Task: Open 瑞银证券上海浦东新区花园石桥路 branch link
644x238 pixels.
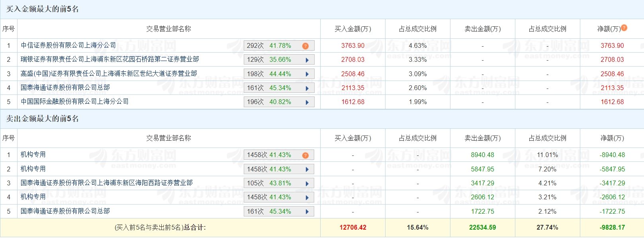Action: coord(110,59)
